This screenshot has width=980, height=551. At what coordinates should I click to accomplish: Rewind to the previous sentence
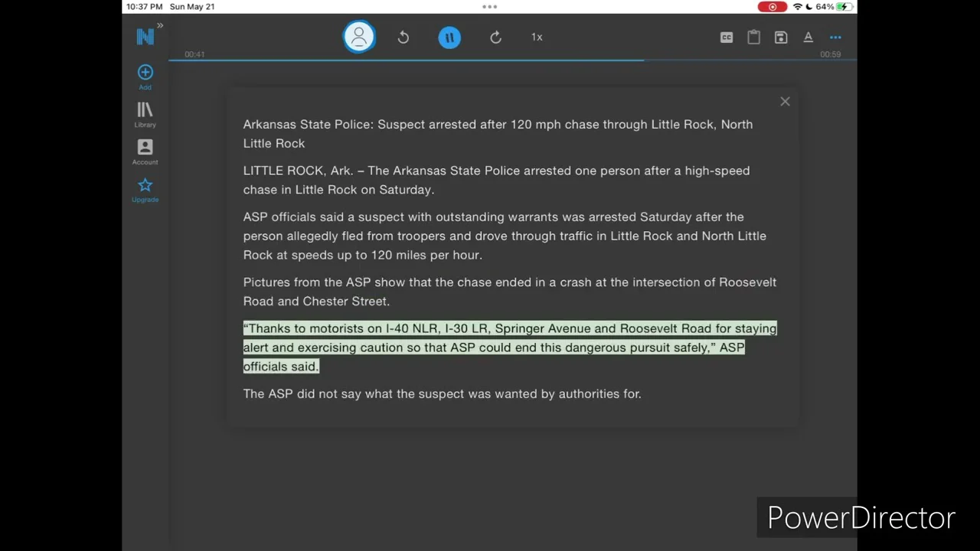point(403,37)
